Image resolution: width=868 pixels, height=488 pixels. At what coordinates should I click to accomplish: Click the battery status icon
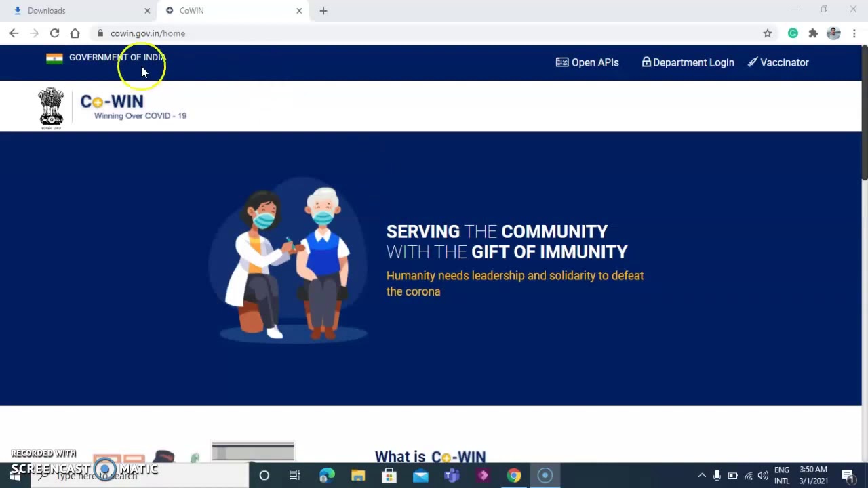(x=732, y=476)
